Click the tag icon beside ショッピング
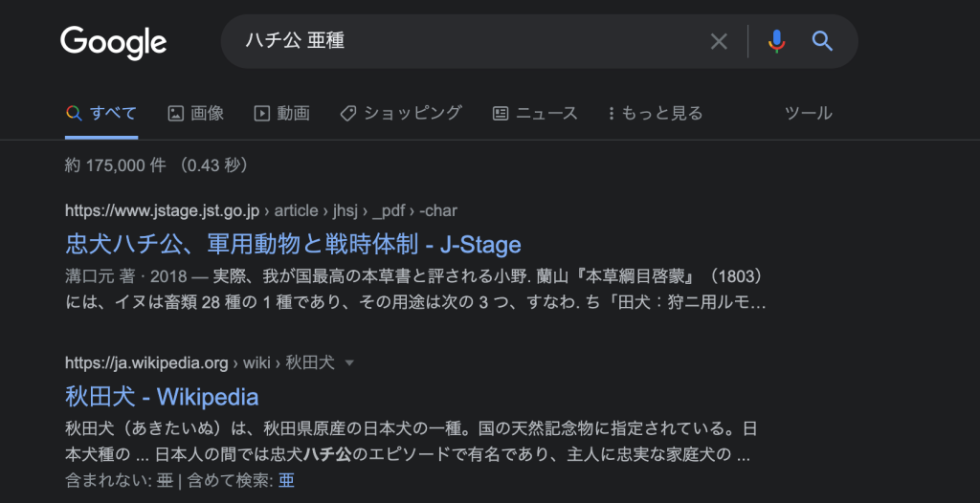Screen dimensions: 980x503 coord(348,113)
